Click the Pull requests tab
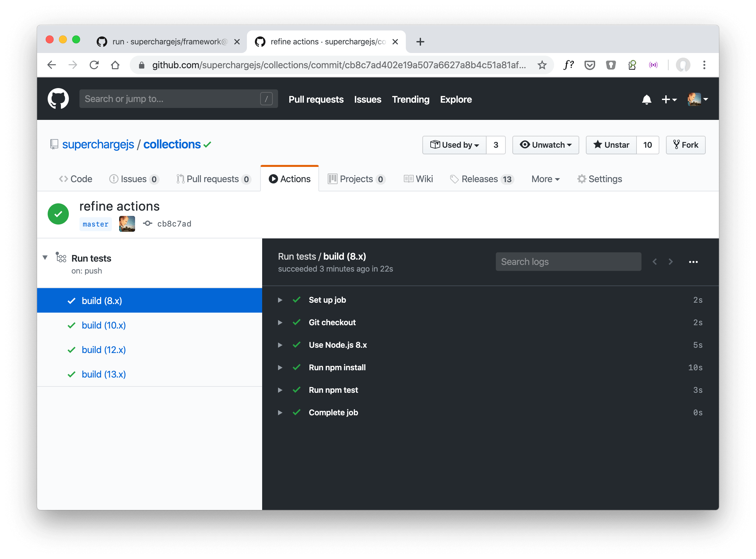The image size is (756, 559). point(210,179)
